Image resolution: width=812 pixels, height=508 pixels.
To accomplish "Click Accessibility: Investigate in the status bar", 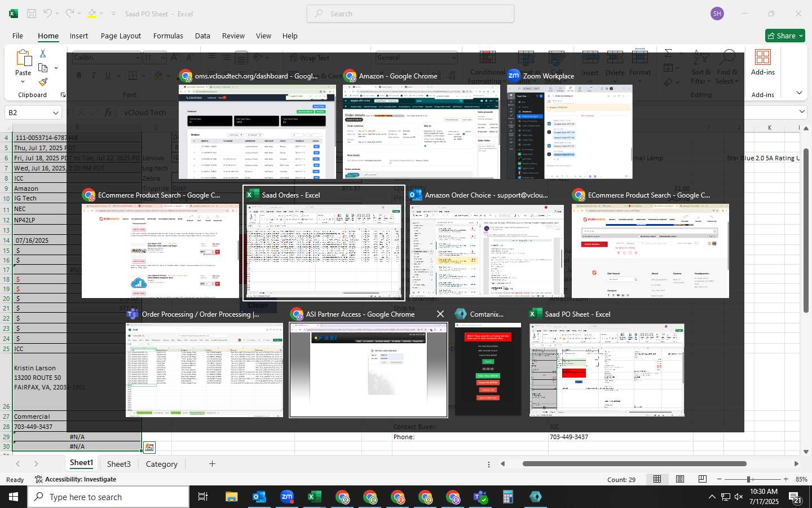I will [76, 479].
